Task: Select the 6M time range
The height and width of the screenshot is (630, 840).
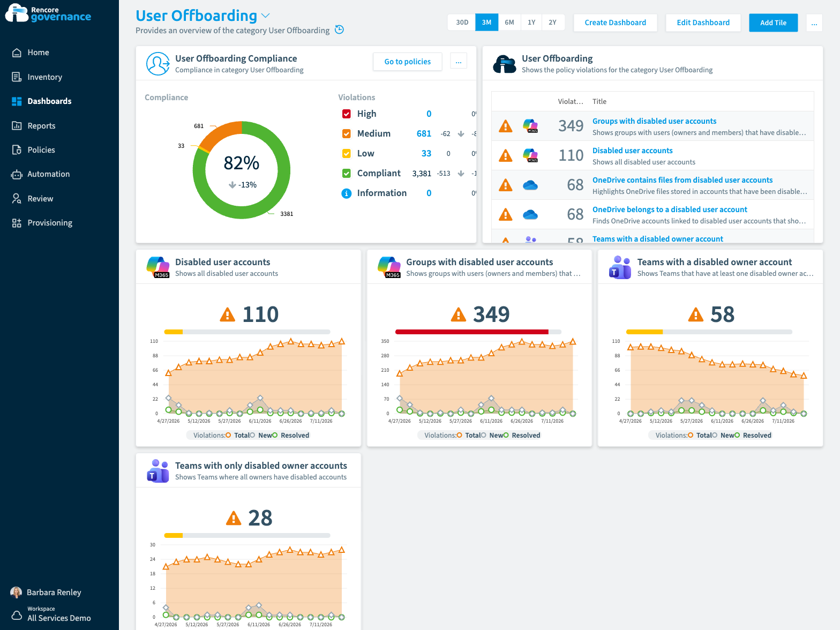Action: tap(509, 22)
